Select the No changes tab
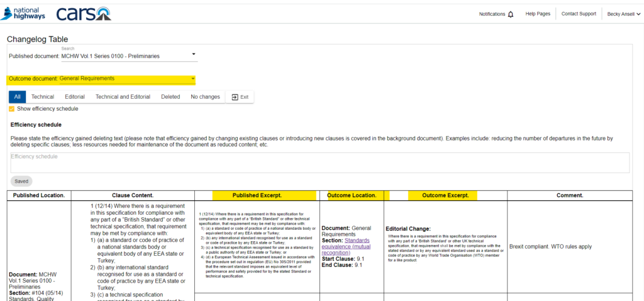644x301 pixels. pos(205,97)
